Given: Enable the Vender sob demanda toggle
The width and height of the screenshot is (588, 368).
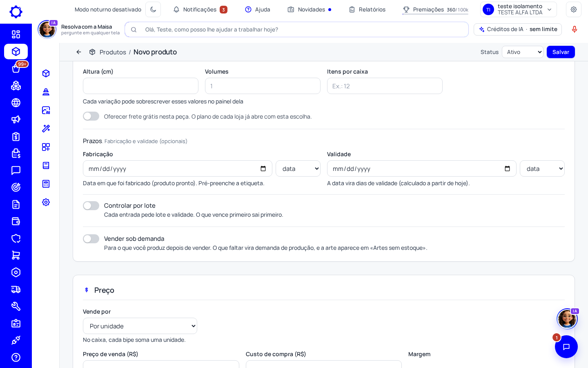Looking at the screenshot, I should (91, 239).
